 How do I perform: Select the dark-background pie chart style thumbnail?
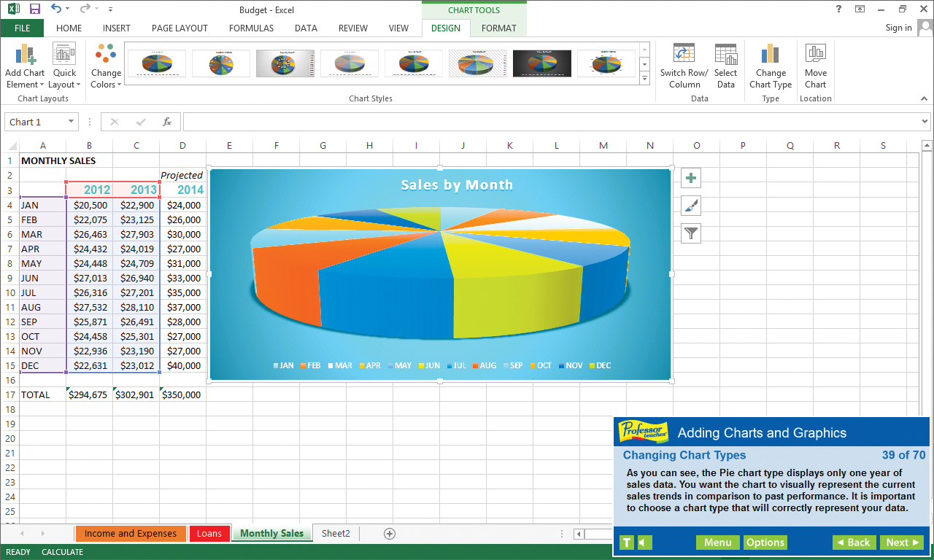[x=541, y=63]
